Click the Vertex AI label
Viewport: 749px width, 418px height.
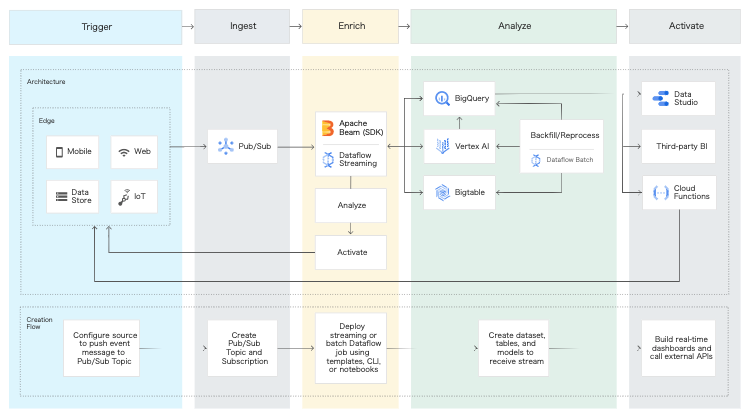pyautogui.click(x=472, y=146)
